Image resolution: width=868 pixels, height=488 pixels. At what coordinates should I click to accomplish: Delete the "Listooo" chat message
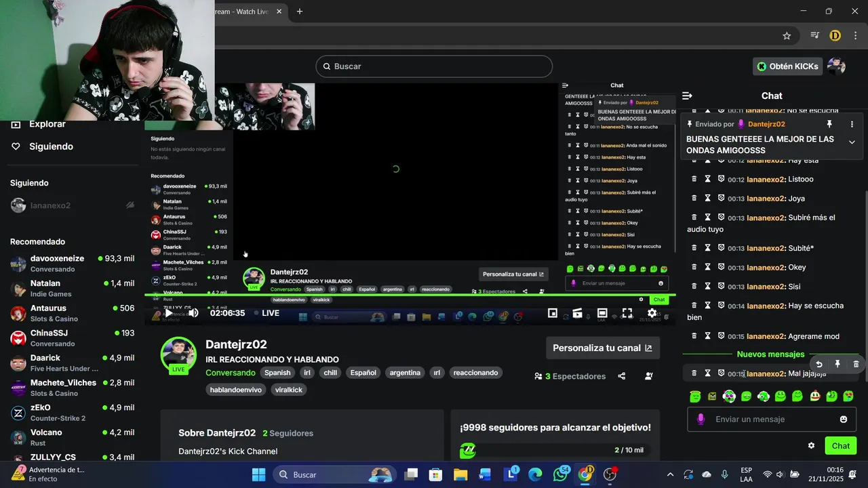click(694, 180)
